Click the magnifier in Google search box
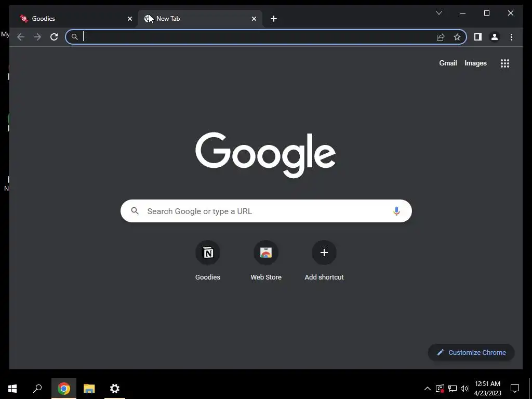532x399 pixels. click(x=135, y=211)
